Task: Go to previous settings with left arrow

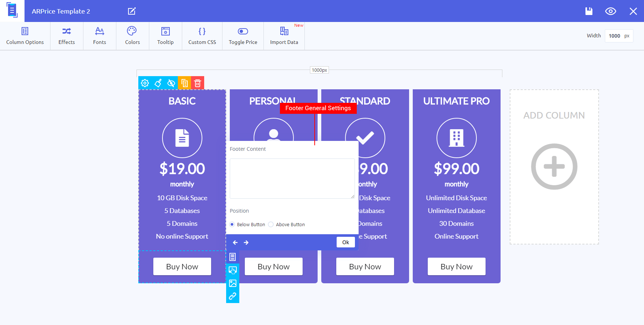Action: click(235, 242)
